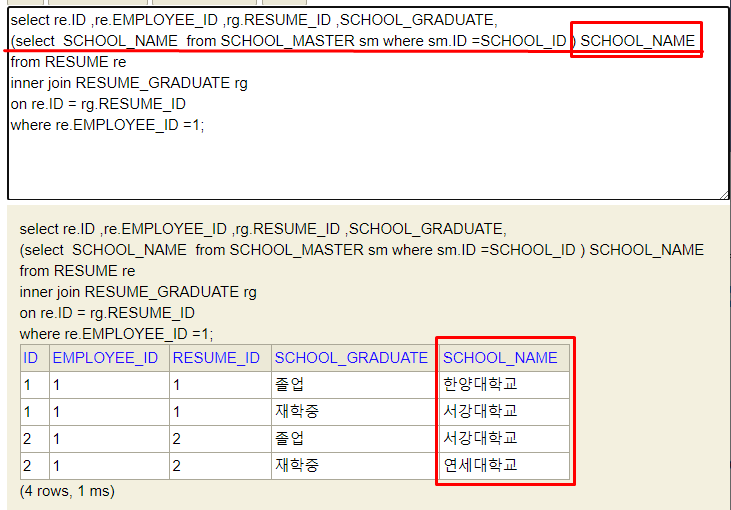
Task: Click the '(4 rows, 1 ms)' result summary
Action: tap(67, 491)
